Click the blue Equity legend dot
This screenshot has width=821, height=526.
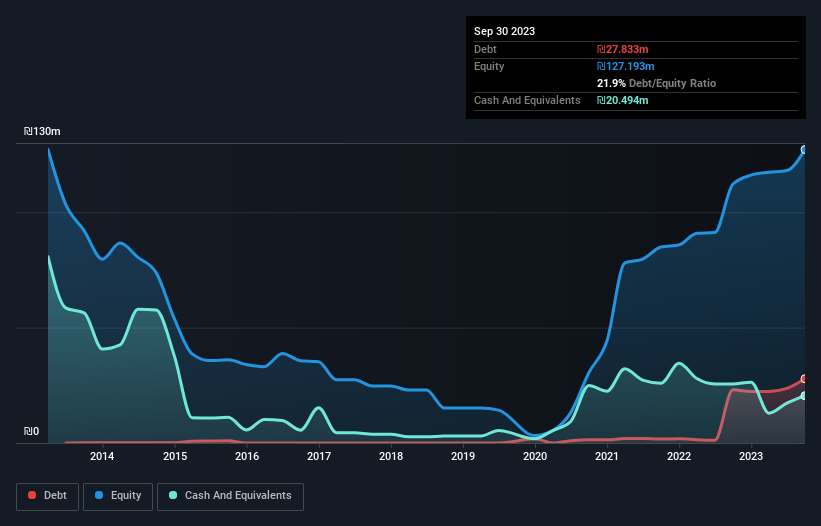pos(99,495)
